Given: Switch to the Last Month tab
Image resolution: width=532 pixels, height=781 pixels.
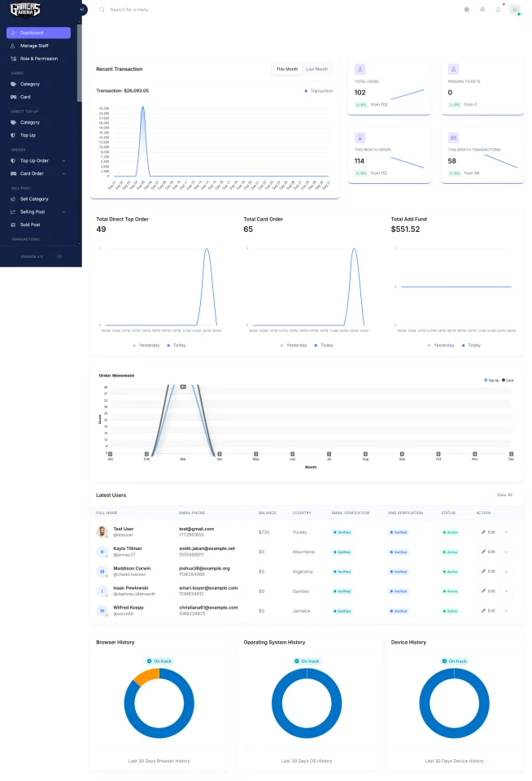Looking at the screenshot, I should [316, 69].
